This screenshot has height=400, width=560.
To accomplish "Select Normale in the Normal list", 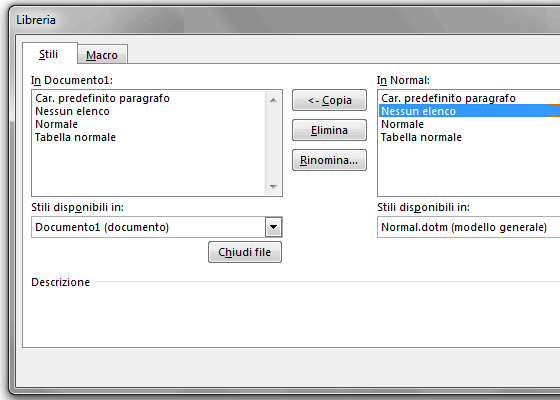I will [x=402, y=124].
